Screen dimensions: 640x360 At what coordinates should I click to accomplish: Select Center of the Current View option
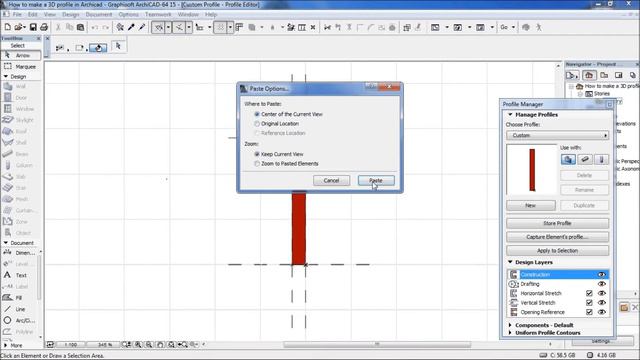tap(288, 114)
